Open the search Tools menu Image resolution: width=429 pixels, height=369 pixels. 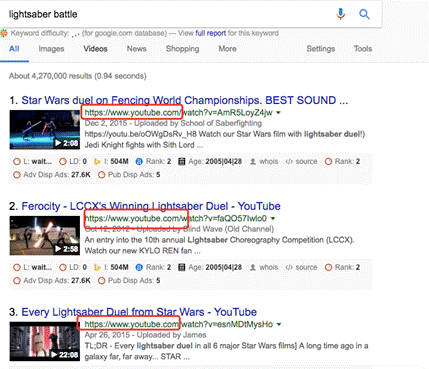(363, 49)
